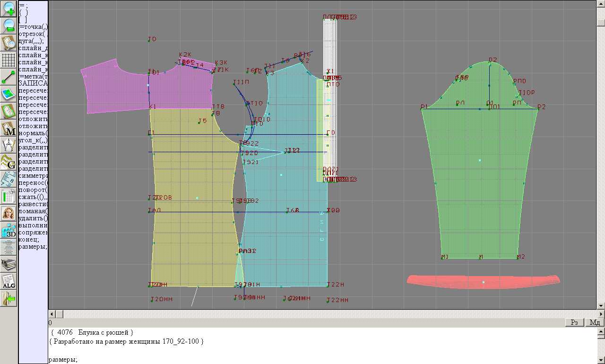Click the pink ruffle pattern piece
605x364 pixels.
483,281
